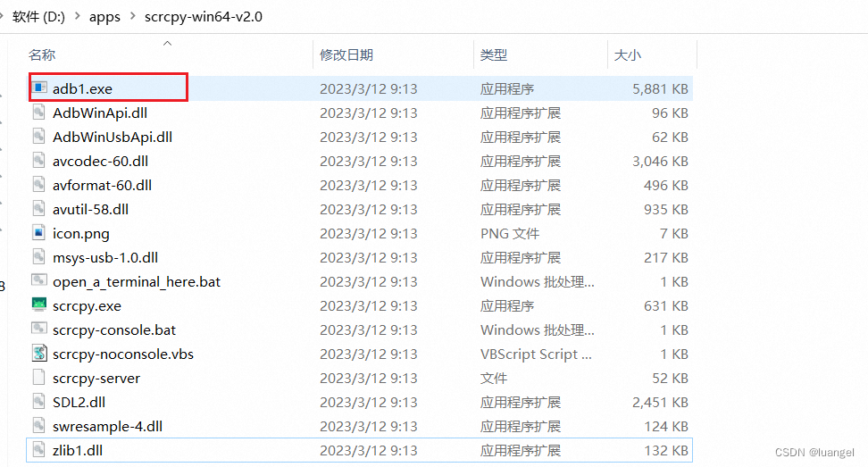The width and height of the screenshot is (868, 467).
Task: Sort files by the 名称 column header
Action: pos(42,54)
